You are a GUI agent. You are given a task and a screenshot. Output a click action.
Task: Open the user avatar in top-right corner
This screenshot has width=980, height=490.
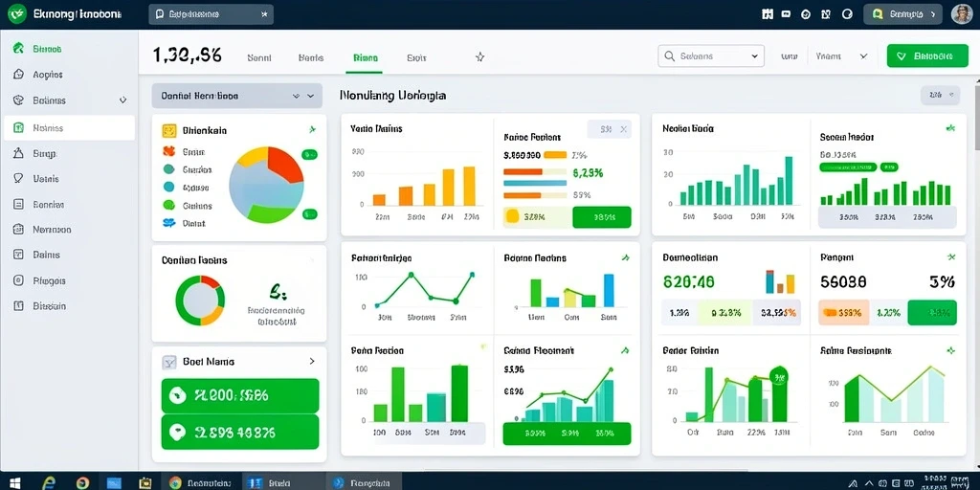(962, 13)
